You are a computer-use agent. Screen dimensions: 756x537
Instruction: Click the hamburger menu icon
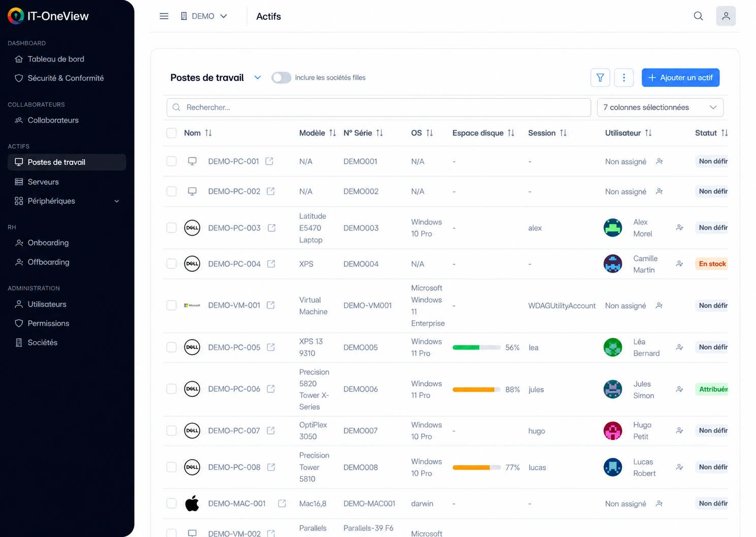coord(164,16)
